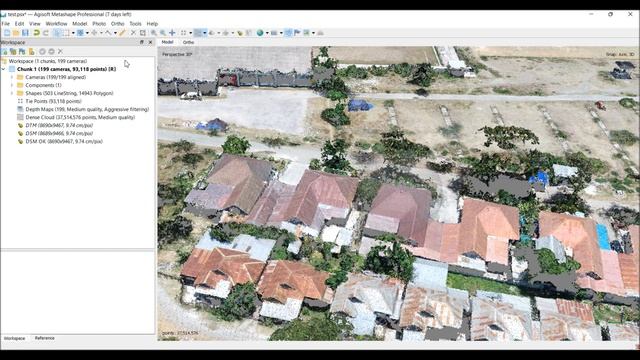Click the New project icon

click(7, 33)
